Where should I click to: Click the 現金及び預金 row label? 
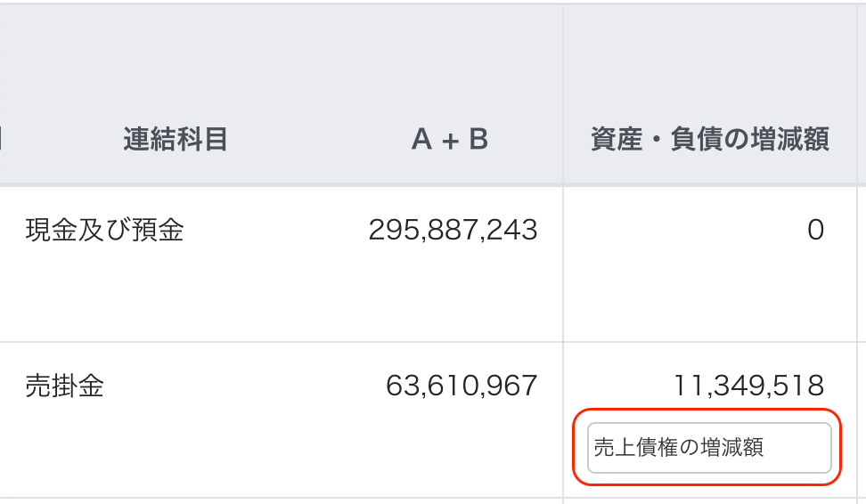(x=105, y=231)
